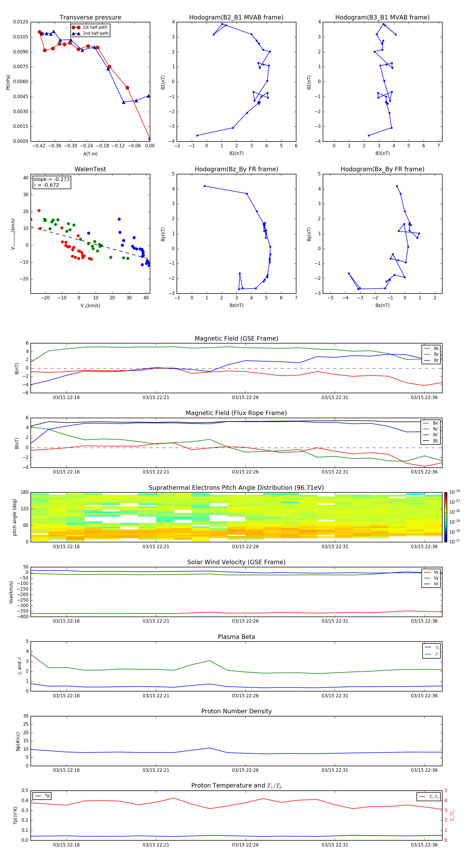Image resolution: width=473 pixels, height=868 pixels.
Task: Click "03/15 22:26" tick under Proton Number Density plot
Action: pos(245,770)
